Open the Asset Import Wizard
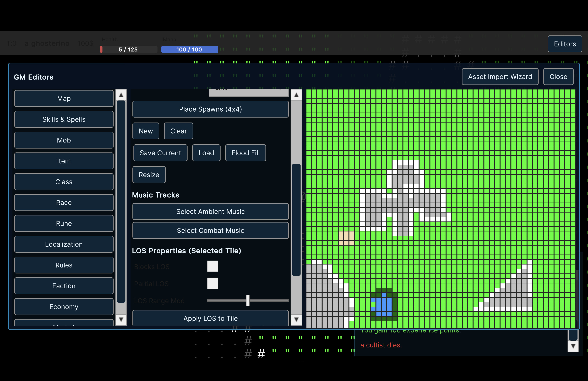The height and width of the screenshot is (381, 588). tap(500, 77)
